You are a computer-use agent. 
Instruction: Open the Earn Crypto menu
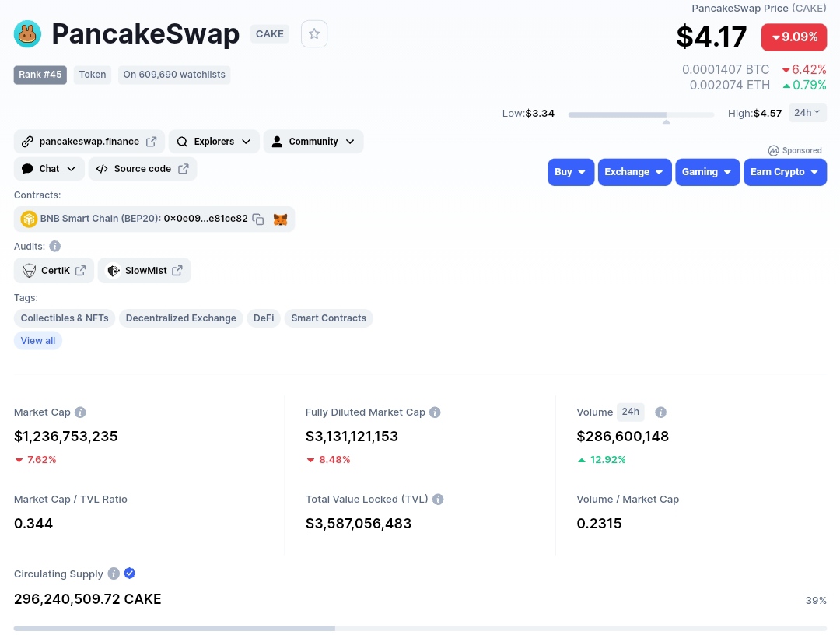[784, 172]
